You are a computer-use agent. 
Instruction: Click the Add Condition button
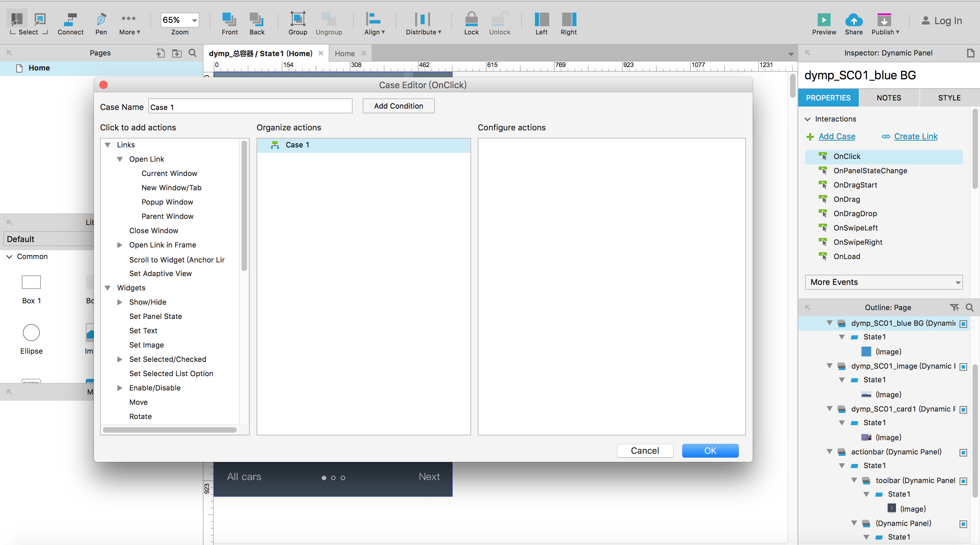pyautogui.click(x=398, y=106)
